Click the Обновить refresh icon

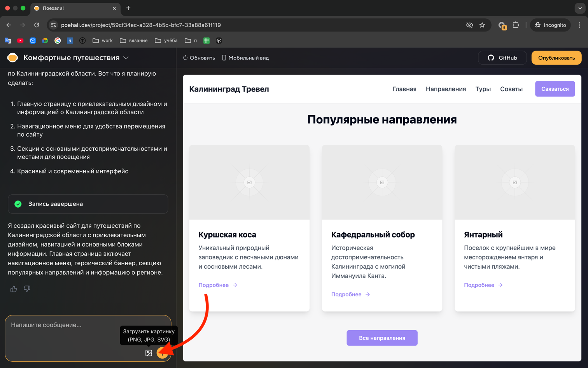[x=185, y=57]
